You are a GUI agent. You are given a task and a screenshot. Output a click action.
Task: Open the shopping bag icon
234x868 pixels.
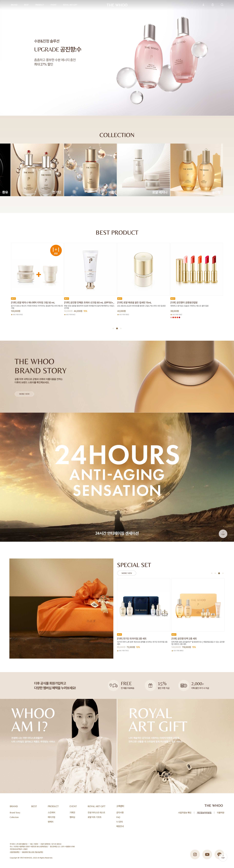(x=212, y=5)
